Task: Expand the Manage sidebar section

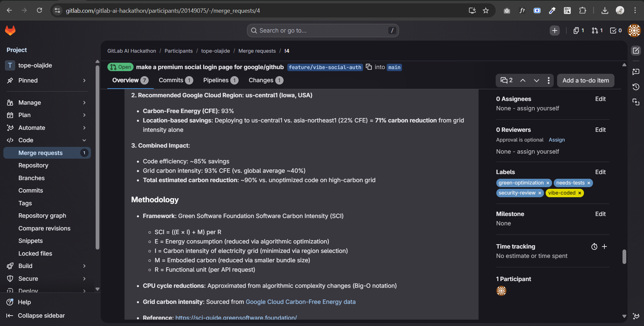Action: [84, 103]
